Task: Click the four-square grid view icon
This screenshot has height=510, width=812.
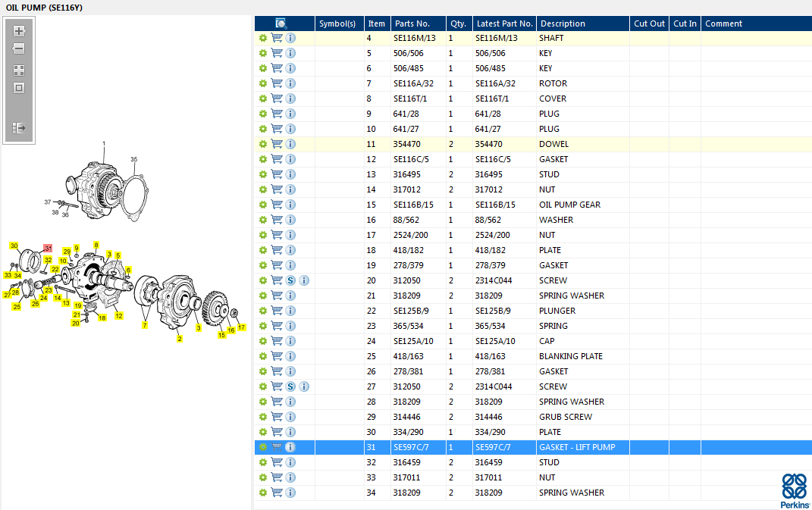Action: tap(19, 70)
